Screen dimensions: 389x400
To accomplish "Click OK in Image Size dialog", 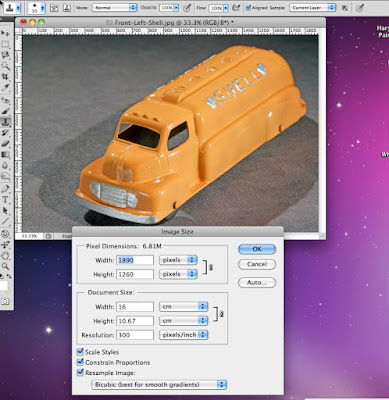I will tap(257, 249).
